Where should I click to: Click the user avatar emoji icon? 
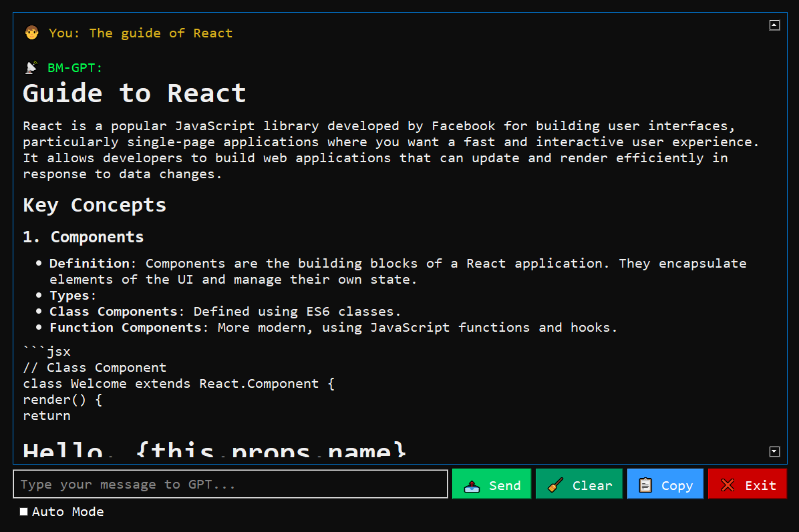(31, 33)
